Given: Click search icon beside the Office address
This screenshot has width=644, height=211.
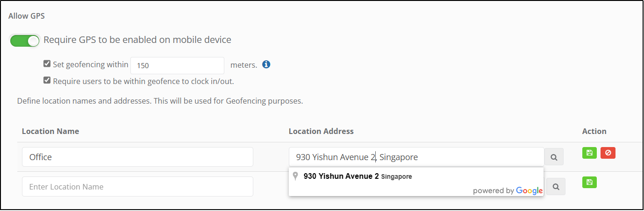Looking at the screenshot, I should [x=554, y=157].
